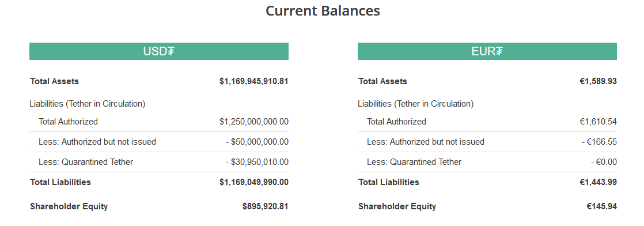Select the Current Balances heading
The image size is (644, 226).
(323, 11)
